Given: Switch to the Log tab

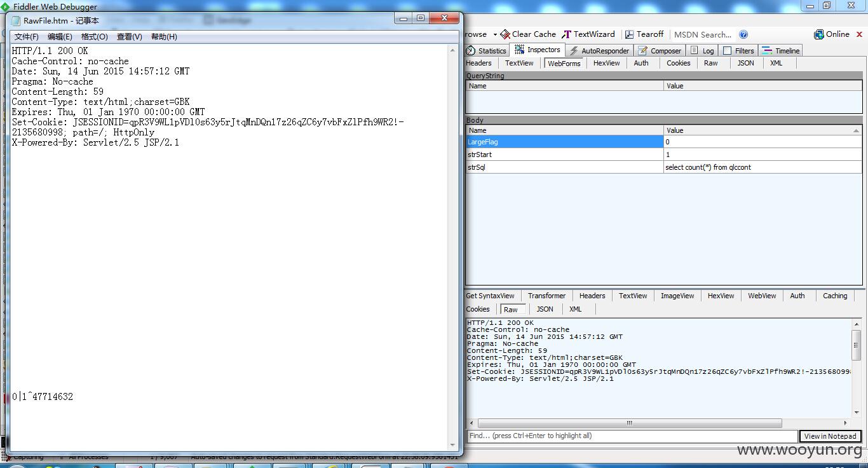Looking at the screenshot, I should point(702,51).
